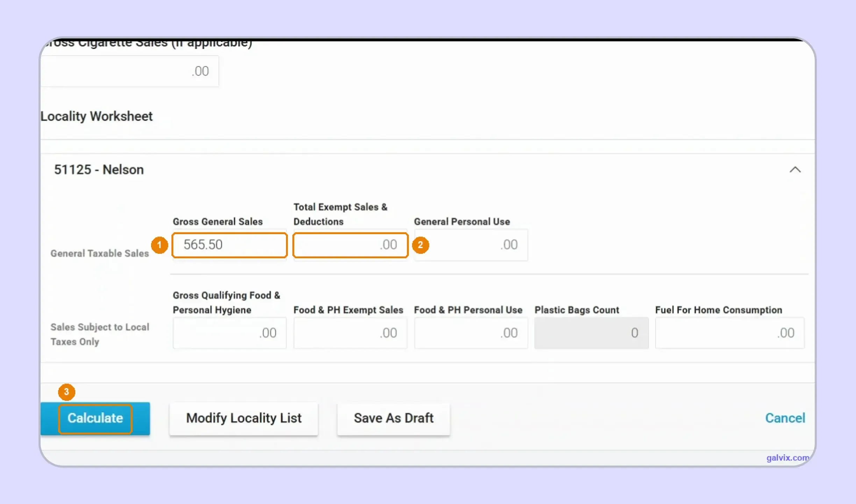This screenshot has height=504, width=856.
Task: Click Gross Qualifying Food & Personal Hygiene field
Action: 229,333
